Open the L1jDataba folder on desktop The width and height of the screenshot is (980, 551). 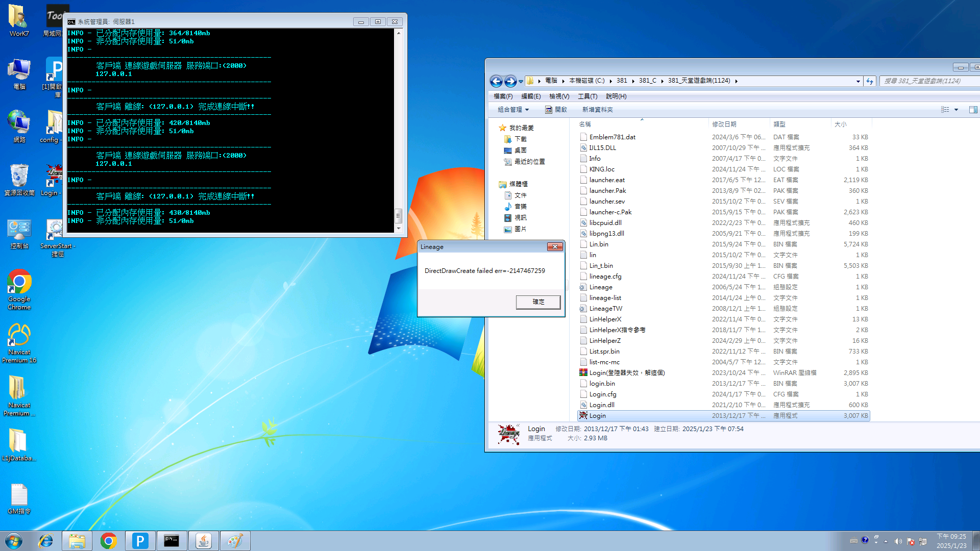tap(19, 445)
